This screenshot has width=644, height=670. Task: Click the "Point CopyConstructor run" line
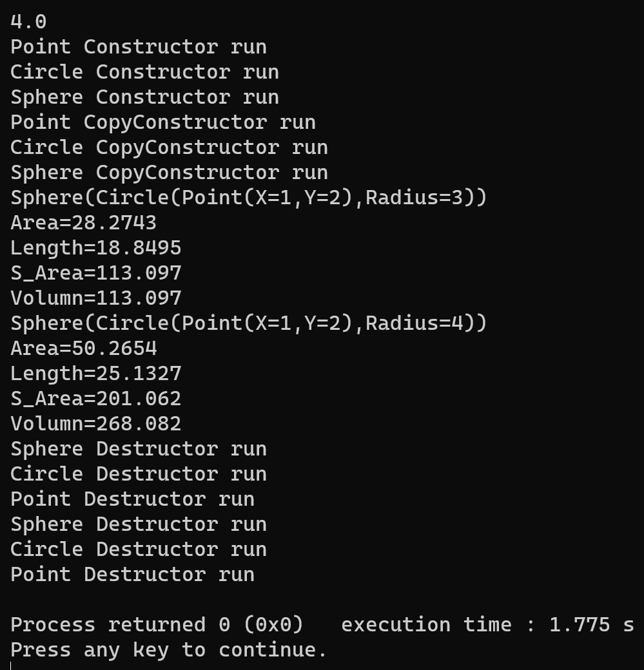click(x=162, y=122)
